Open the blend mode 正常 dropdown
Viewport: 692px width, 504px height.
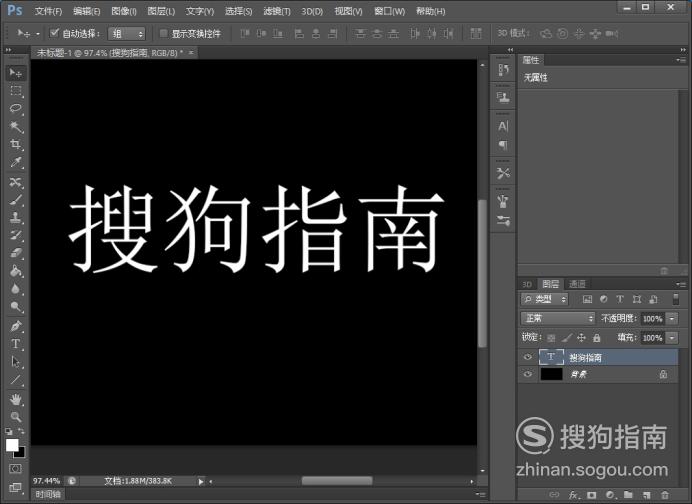[x=558, y=318]
